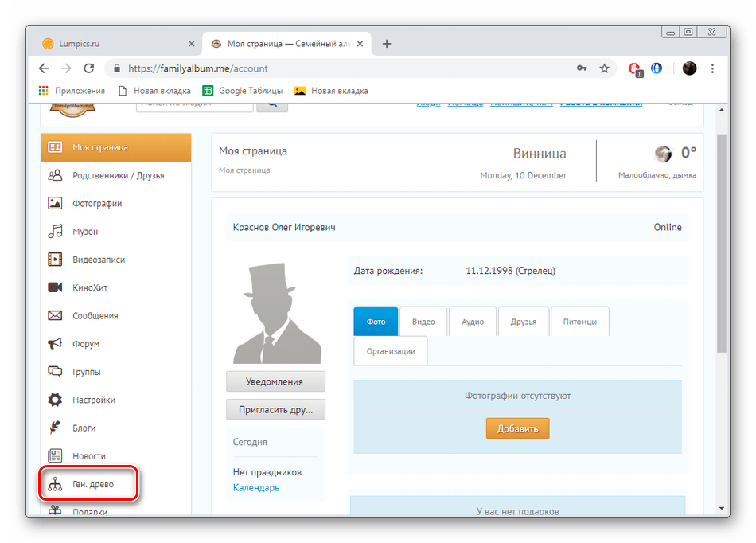Close the Моя страница browser tab
756x543 pixels.
point(360,44)
